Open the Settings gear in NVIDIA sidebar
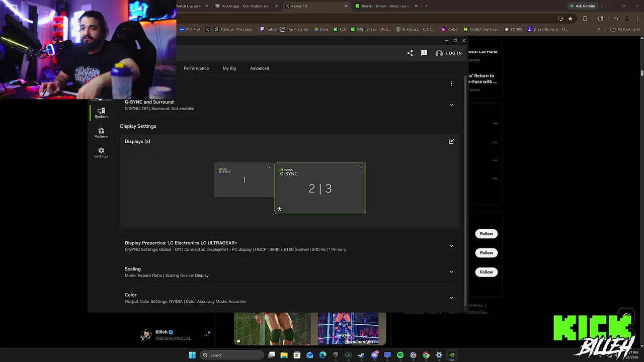 pos(101,152)
